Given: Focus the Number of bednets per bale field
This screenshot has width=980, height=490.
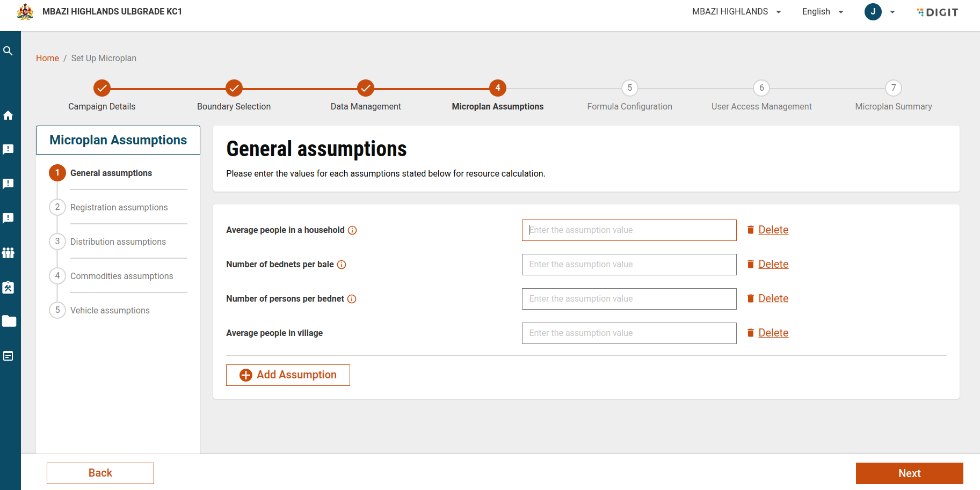Looking at the screenshot, I should point(629,265).
